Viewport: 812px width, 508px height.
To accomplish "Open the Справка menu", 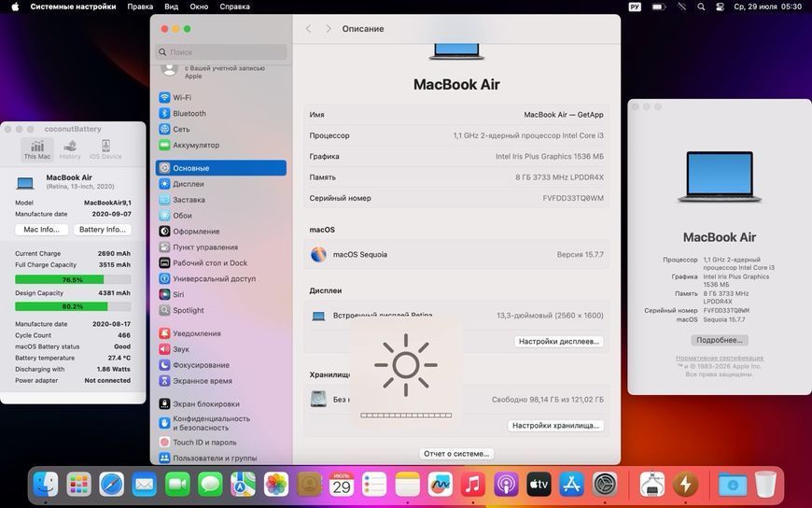I will (x=234, y=7).
